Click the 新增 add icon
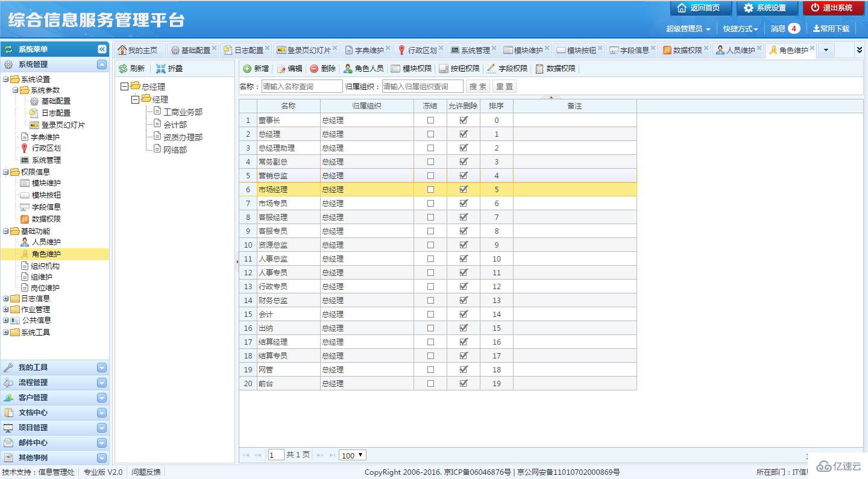The image size is (868, 479). [x=247, y=69]
